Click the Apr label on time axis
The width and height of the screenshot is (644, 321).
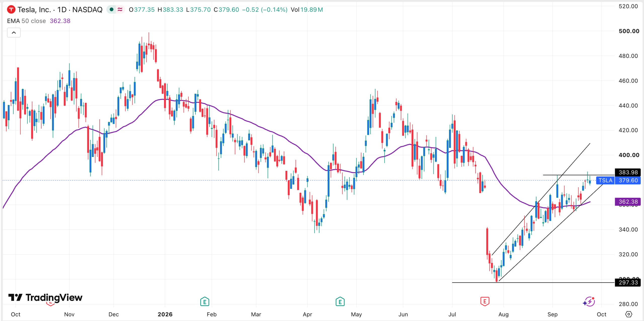(307, 314)
